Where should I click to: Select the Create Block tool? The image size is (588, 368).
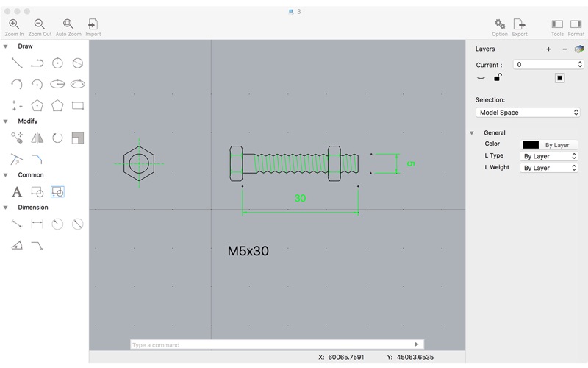[37, 192]
